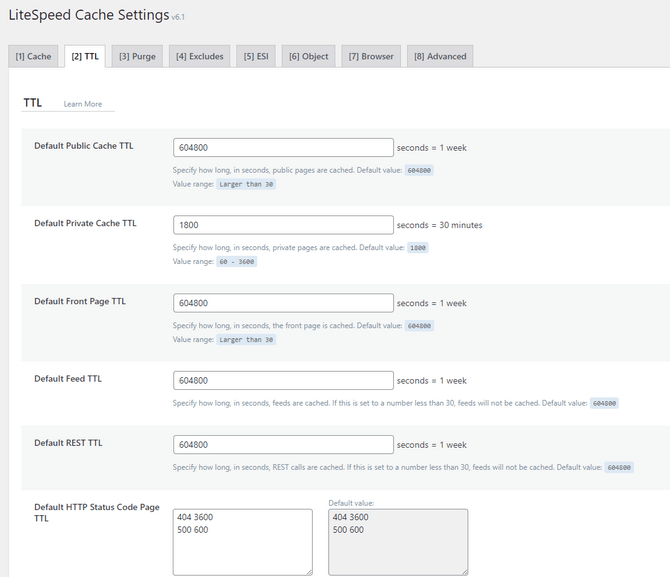Switch to the [6] Object tab
The height and width of the screenshot is (577, 670).
pyautogui.click(x=308, y=56)
